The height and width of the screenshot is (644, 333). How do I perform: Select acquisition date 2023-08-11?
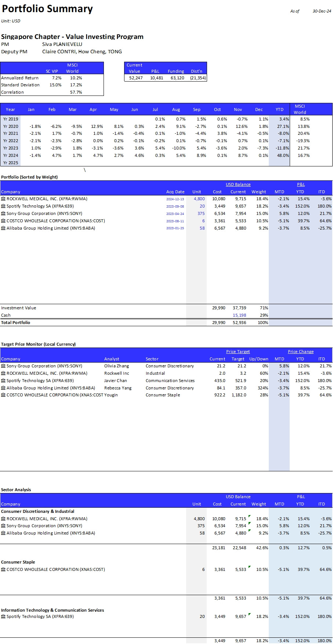175,221
